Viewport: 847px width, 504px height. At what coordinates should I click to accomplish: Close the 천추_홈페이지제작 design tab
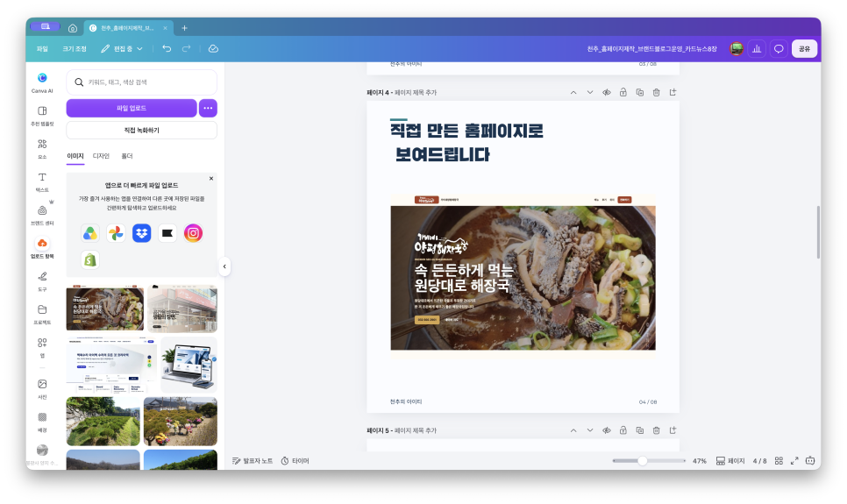[166, 28]
